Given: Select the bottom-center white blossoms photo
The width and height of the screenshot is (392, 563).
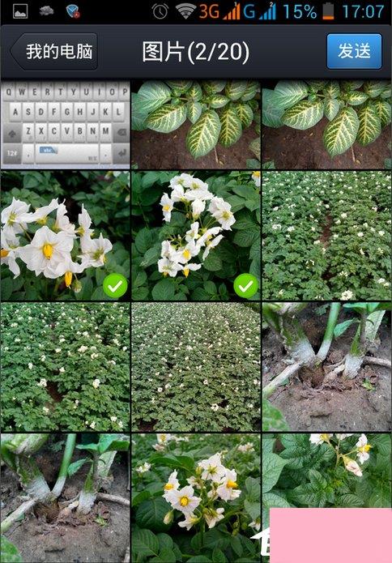Looking at the screenshot, I should click(x=196, y=498).
